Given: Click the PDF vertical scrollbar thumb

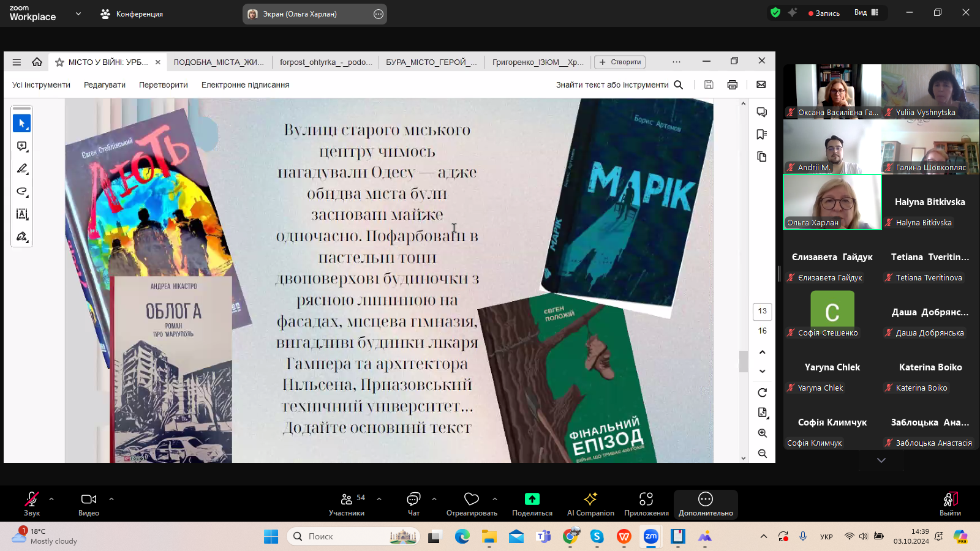Looking at the screenshot, I should click(x=743, y=361).
